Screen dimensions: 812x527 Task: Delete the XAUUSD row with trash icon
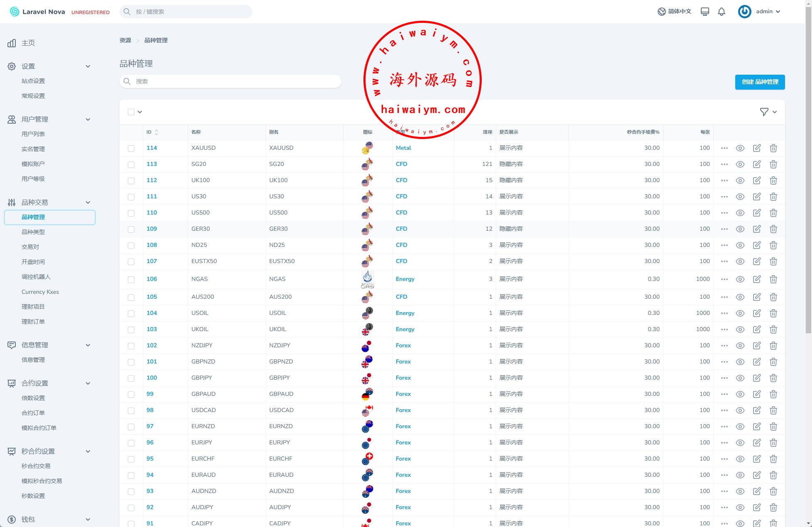click(773, 148)
